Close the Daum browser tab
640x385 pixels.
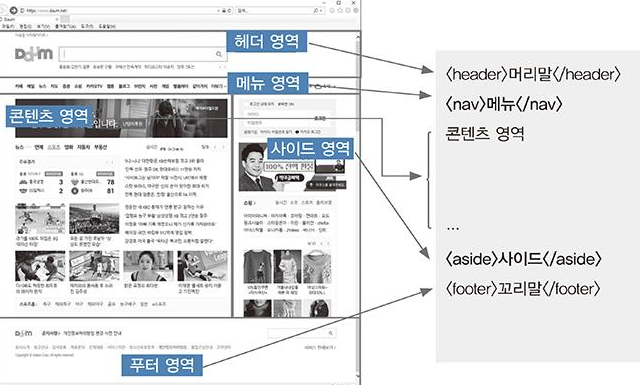[x=57, y=19]
